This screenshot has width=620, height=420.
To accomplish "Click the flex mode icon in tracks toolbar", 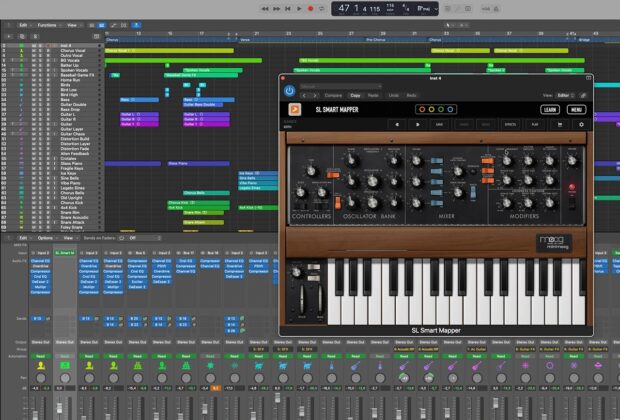I will pyautogui.click(x=124, y=25).
